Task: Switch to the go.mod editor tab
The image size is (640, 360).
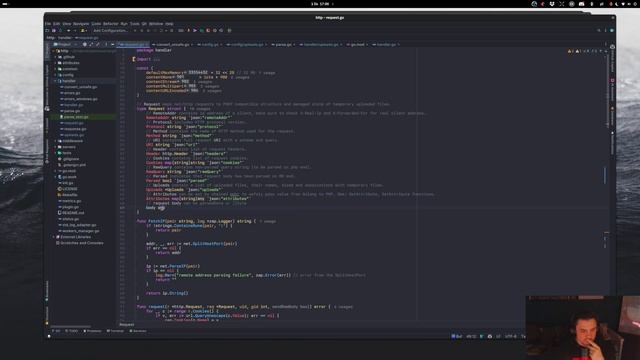Action: 358,44
